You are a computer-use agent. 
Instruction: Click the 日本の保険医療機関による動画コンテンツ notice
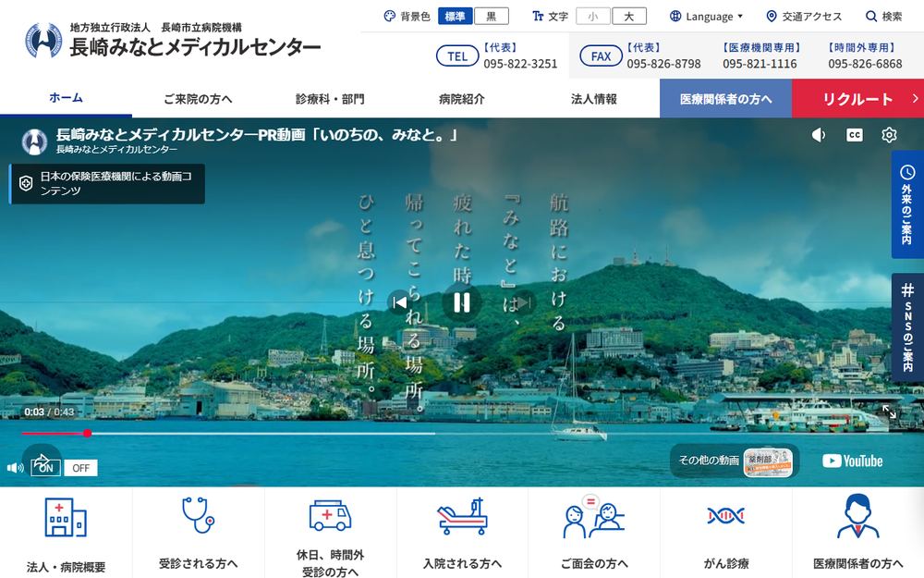(x=107, y=183)
